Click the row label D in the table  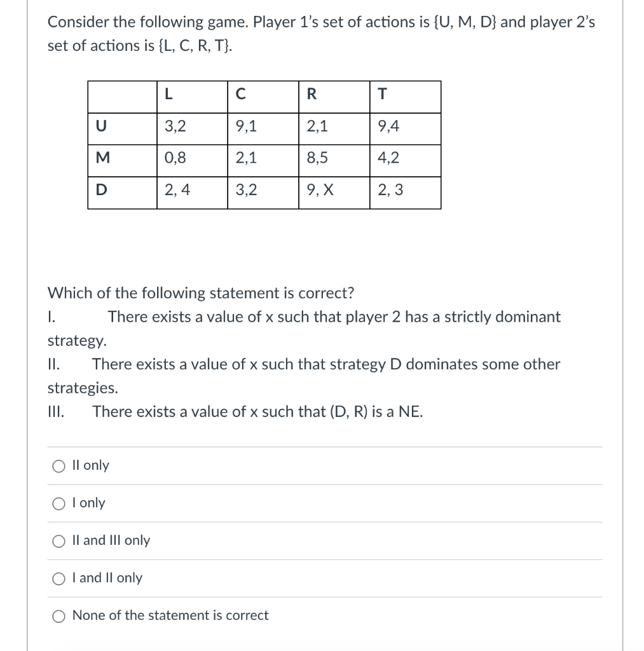point(102,191)
